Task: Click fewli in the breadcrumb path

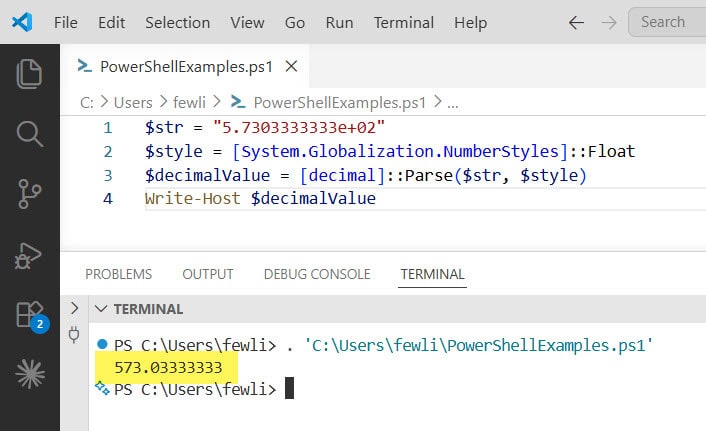Action: tap(190, 103)
